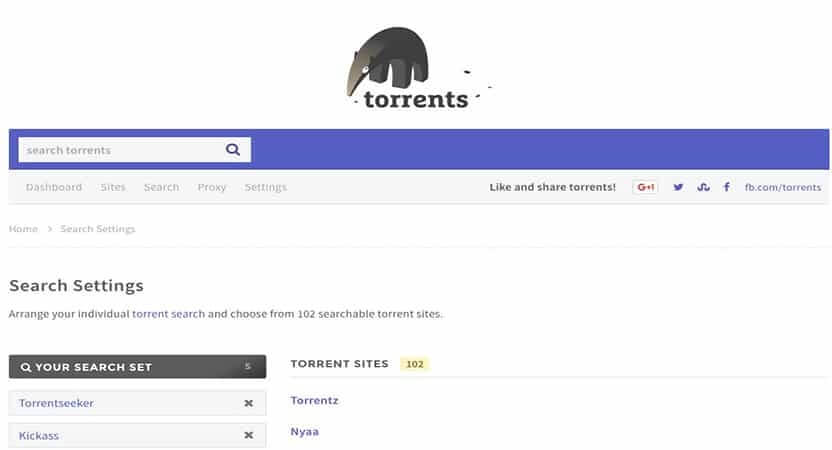Click the Torrent Sites heading
Image resolution: width=832 pixels, height=450 pixels.
click(340, 364)
